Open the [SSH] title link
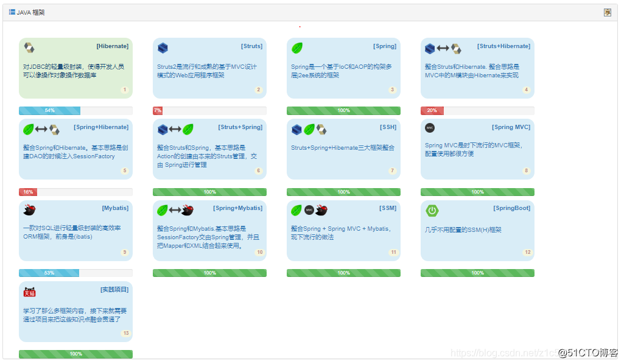Viewport: 624px width, 364px height. pos(388,127)
